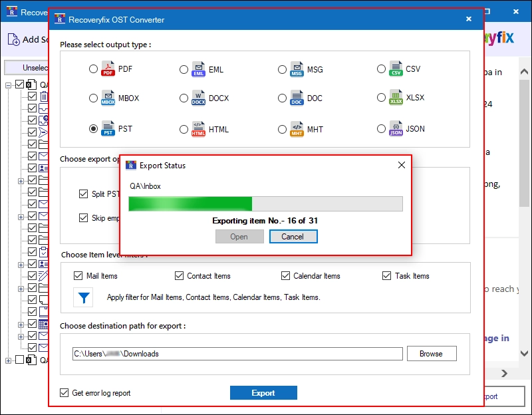Uncheck the first QA root checkbox in tree
This screenshot has height=415, width=532.
click(x=20, y=84)
